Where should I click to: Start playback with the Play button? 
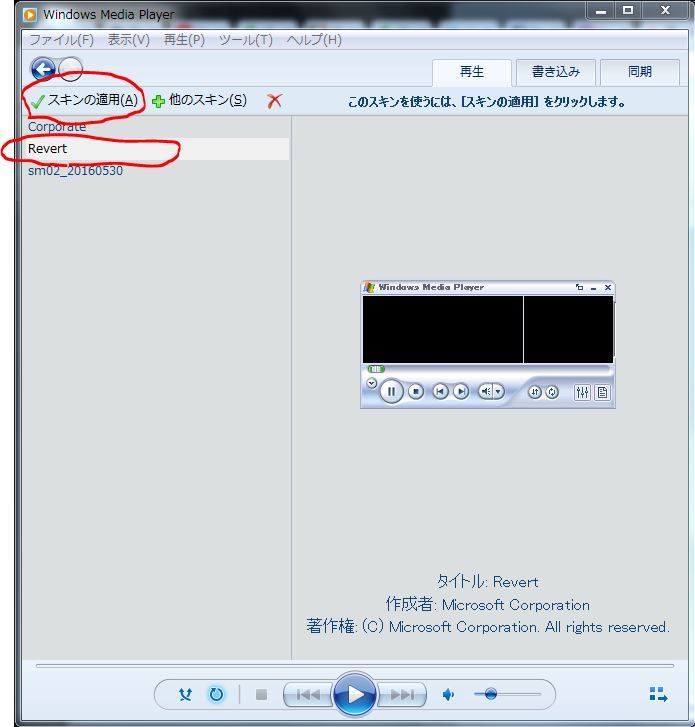(x=355, y=694)
